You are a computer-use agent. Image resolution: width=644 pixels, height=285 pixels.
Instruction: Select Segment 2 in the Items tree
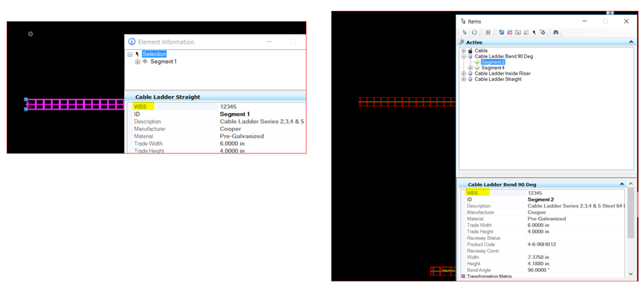(x=493, y=62)
